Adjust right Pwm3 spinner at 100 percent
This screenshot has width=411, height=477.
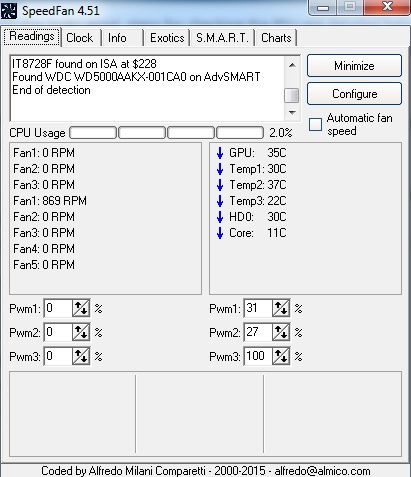[281, 356]
